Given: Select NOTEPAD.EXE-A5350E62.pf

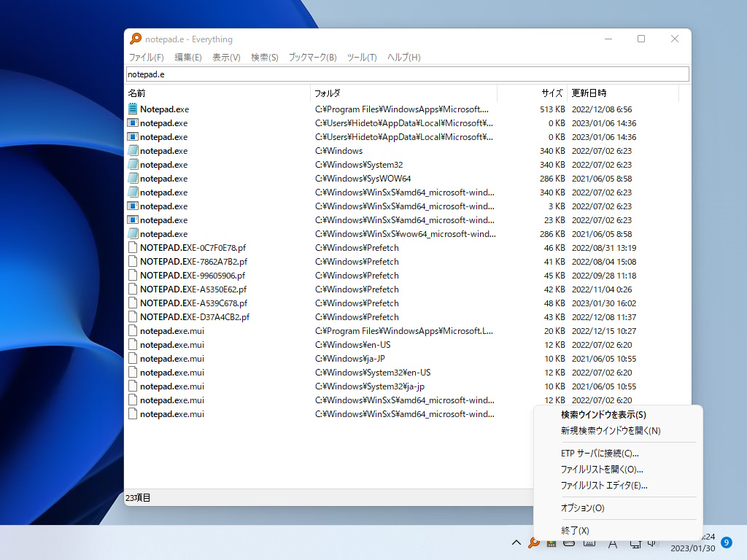Looking at the screenshot, I should click(x=193, y=289).
